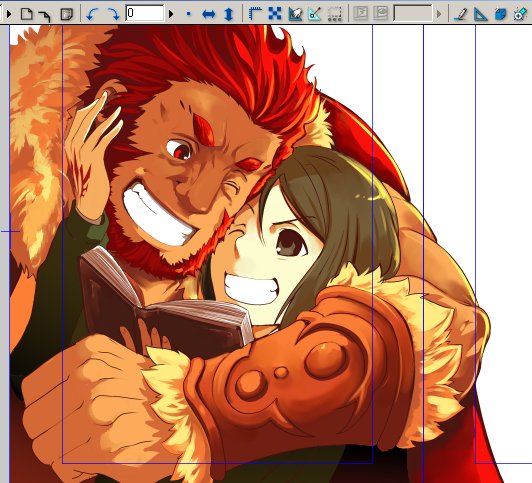This screenshot has width=532, height=483.
Task: Click the rotation angle field showing 0
Action: (x=145, y=13)
